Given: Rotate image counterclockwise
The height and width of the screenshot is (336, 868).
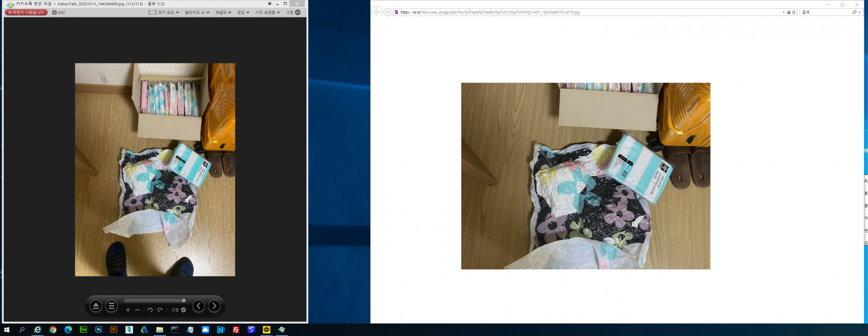Looking at the screenshot, I should [150, 310].
